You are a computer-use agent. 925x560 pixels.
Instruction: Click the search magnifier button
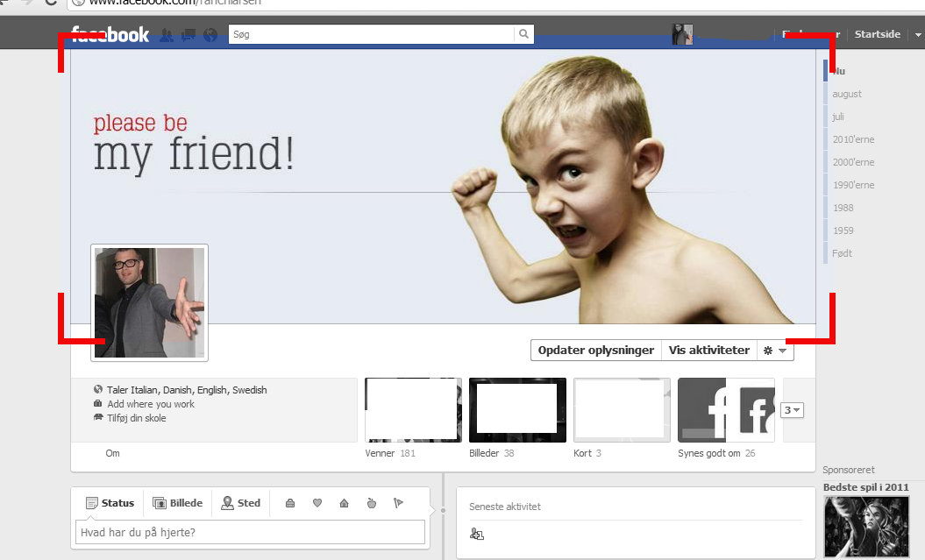(523, 34)
